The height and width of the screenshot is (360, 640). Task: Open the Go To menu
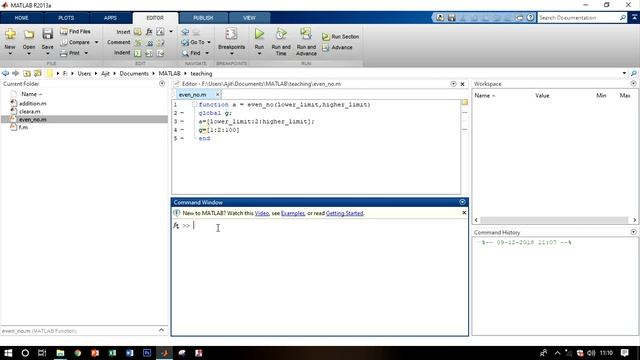coord(196,42)
